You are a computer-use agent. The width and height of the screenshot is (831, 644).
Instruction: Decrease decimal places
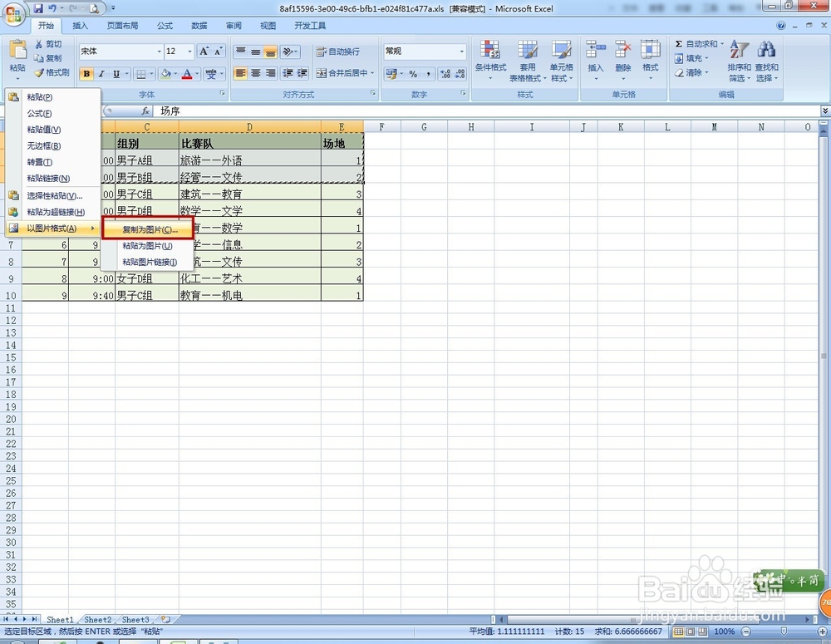(x=460, y=74)
